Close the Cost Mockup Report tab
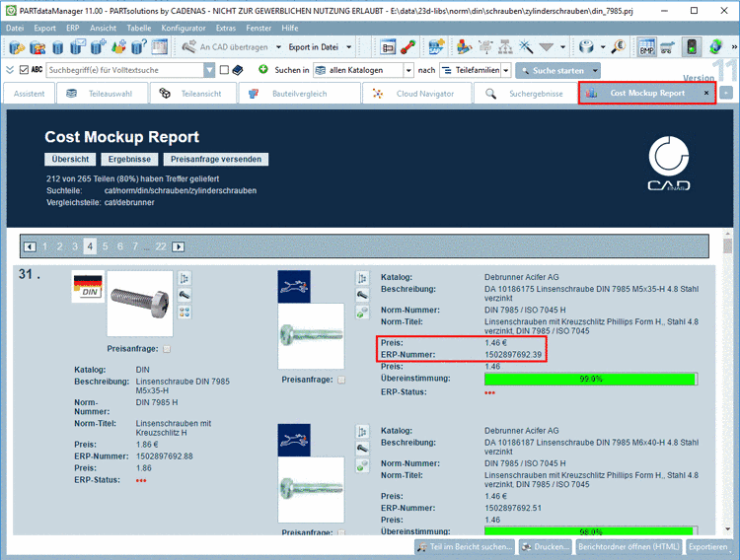740x560 pixels. 706,93
